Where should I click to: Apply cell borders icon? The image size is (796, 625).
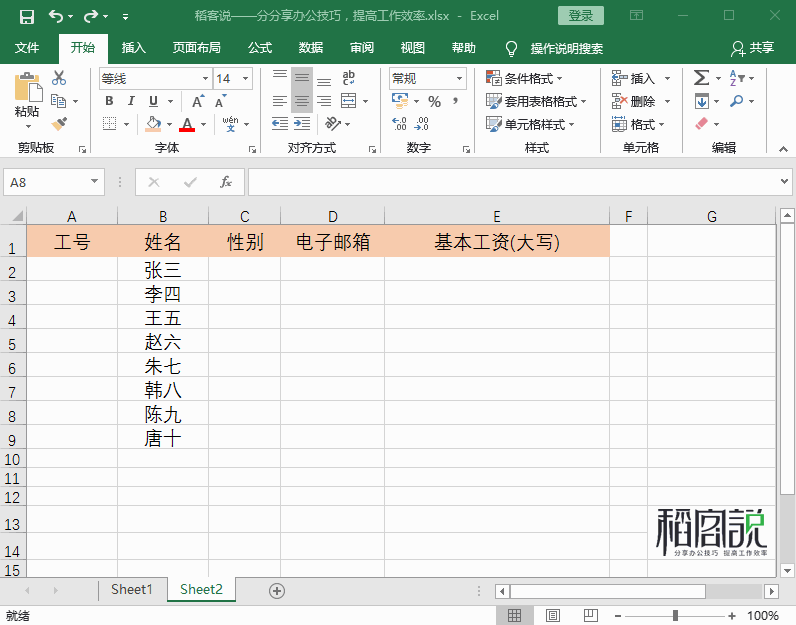coord(109,123)
